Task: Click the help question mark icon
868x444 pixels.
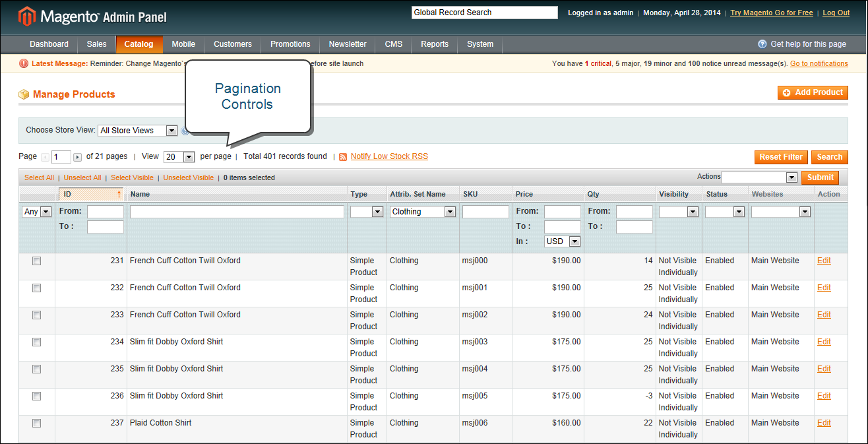Action: pos(762,44)
